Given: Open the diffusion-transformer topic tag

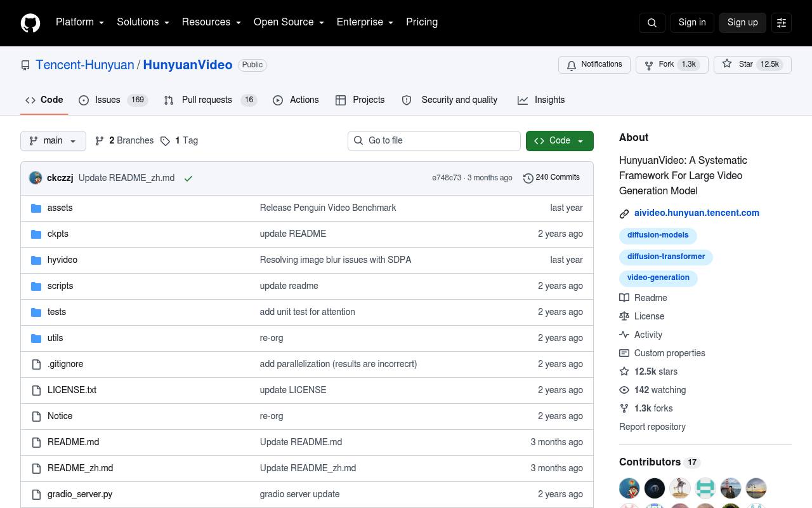Looking at the screenshot, I should click(666, 257).
